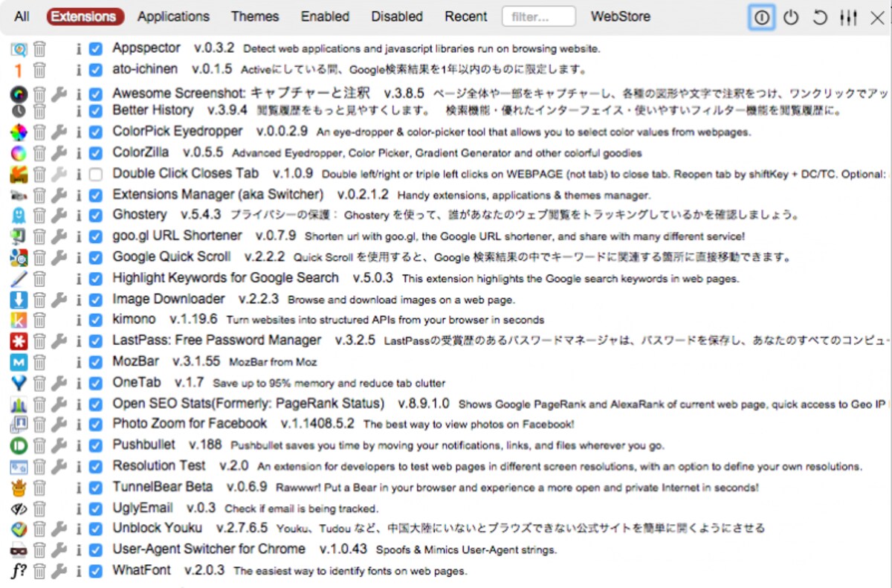Viewport: 892px width, 588px height.
Task: Open OneTab options wrench
Action: click(59, 384)
